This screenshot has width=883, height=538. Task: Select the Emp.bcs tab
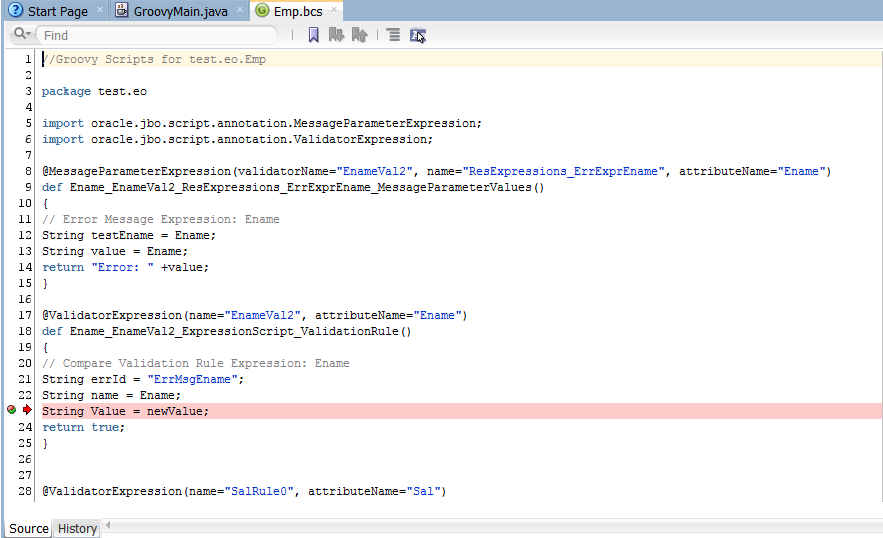click(x=298, y=11)
